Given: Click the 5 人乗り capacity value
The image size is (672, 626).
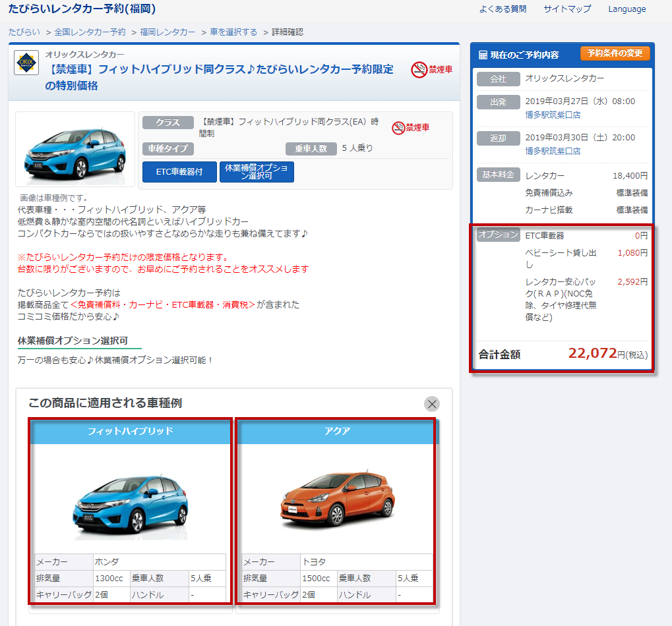Looking at the screenshot, I should click(x=357, y=148).
